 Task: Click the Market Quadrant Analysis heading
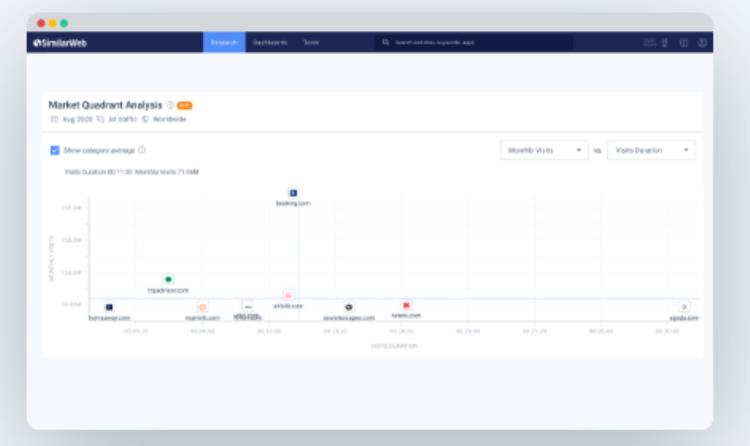pyautogui.click(x=105, y=105)
